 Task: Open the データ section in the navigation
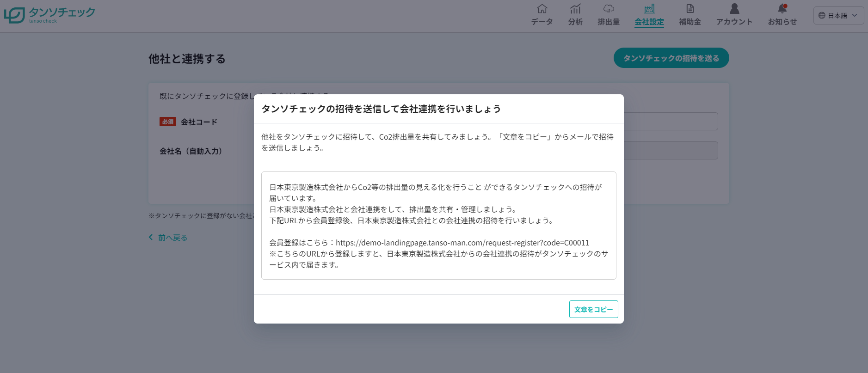542,15
